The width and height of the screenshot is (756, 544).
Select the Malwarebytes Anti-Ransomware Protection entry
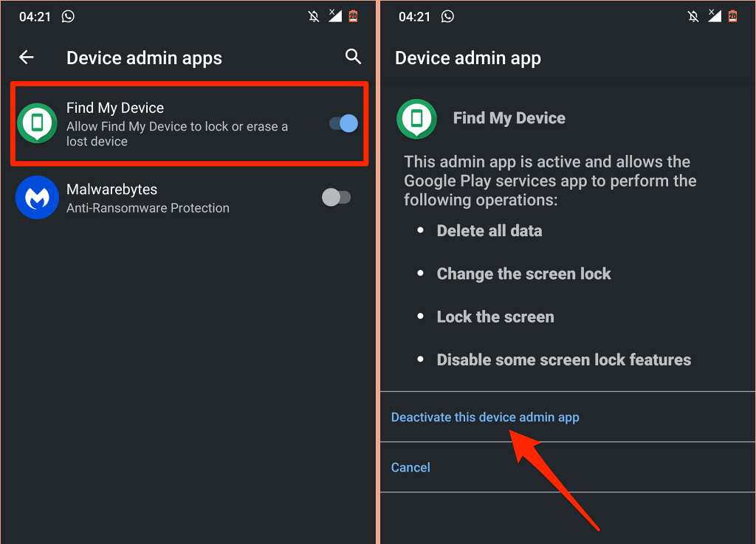click(148, 198)
